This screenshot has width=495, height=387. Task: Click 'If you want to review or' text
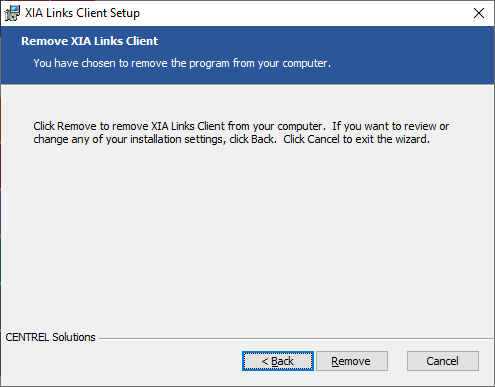(390, 126)
